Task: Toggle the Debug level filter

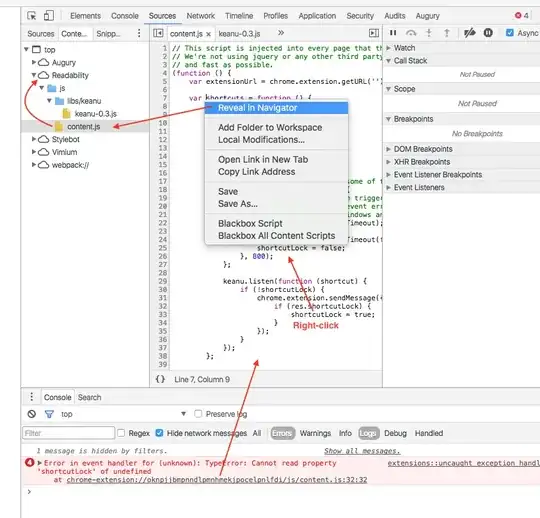Action: coord(395,433)
